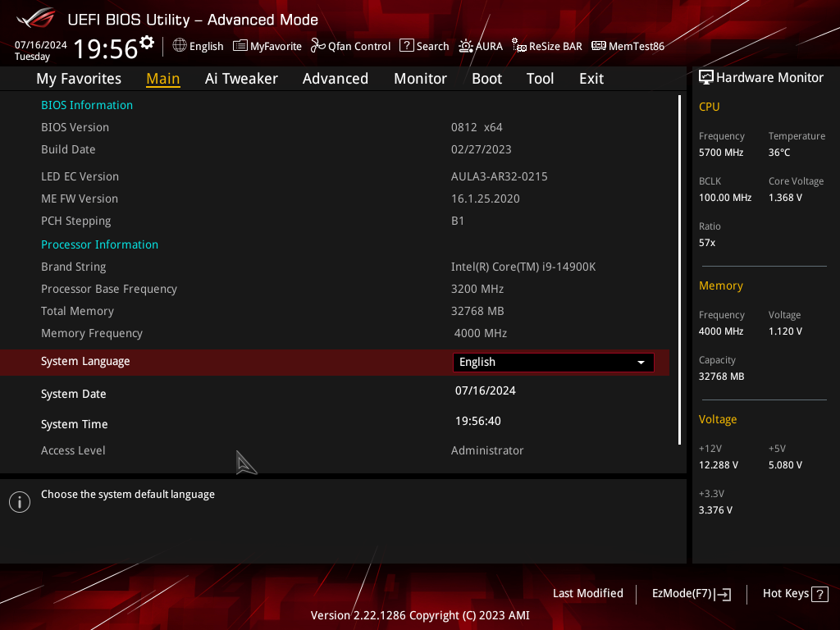Switch to the Ai Tweaker tab
Viewport: 840px width, 630px height.
click(241, 79)
